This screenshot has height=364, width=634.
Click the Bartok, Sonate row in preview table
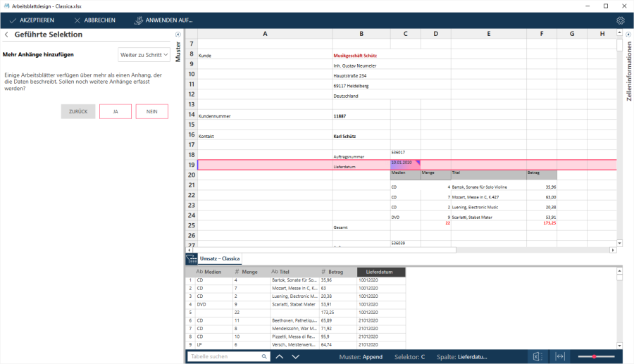(295, 280)
